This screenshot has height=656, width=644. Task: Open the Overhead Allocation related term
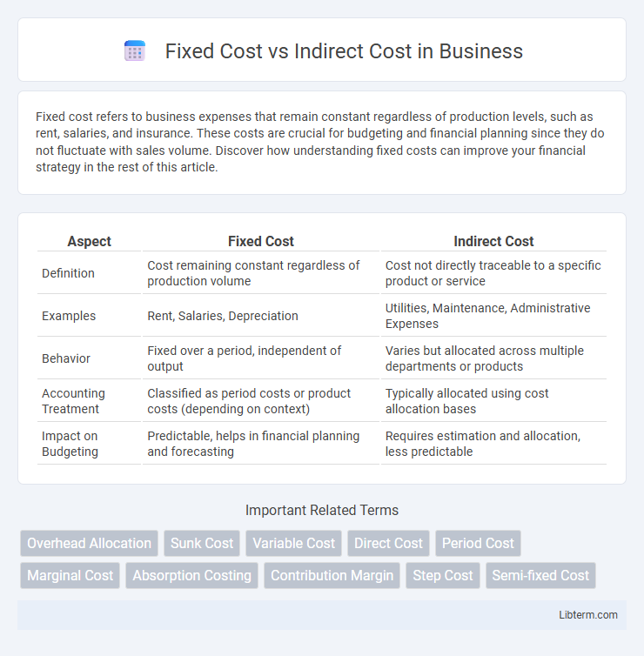click(89, 543)
